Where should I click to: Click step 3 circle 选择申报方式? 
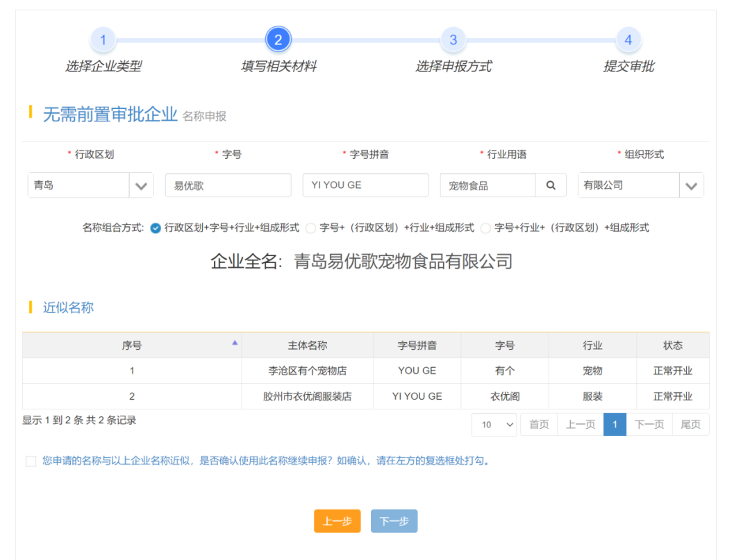pyautogui.click(x=453, y=40)
